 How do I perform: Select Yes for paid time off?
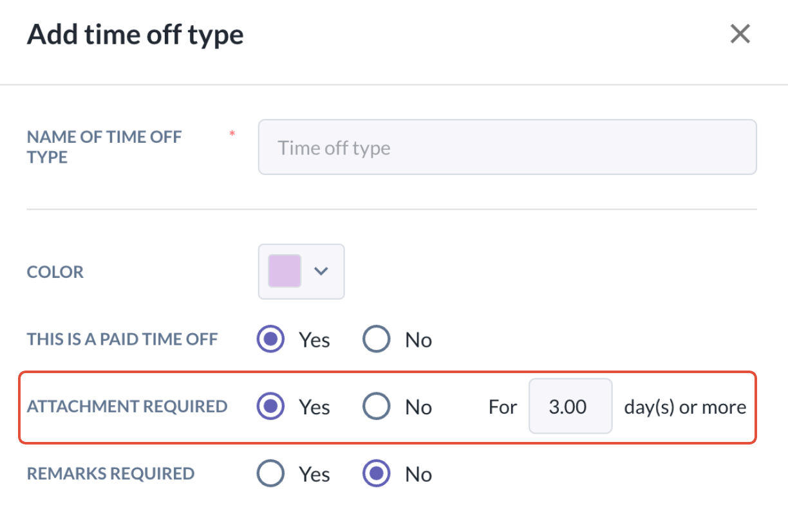(x=270, y=339)
